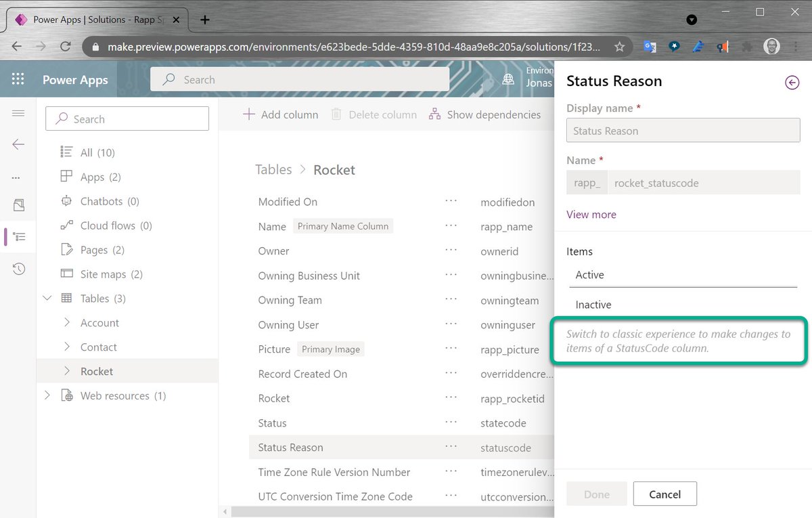Go back using the left rail arrow
The height and width of the screenshot is (518, 812).
[x=18, y=144]
